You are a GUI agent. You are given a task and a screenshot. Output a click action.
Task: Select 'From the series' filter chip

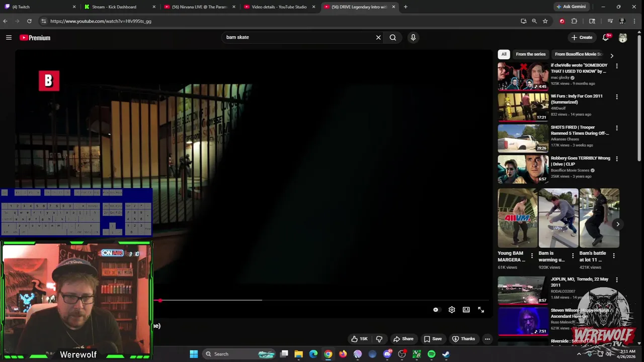coord(530,54)
